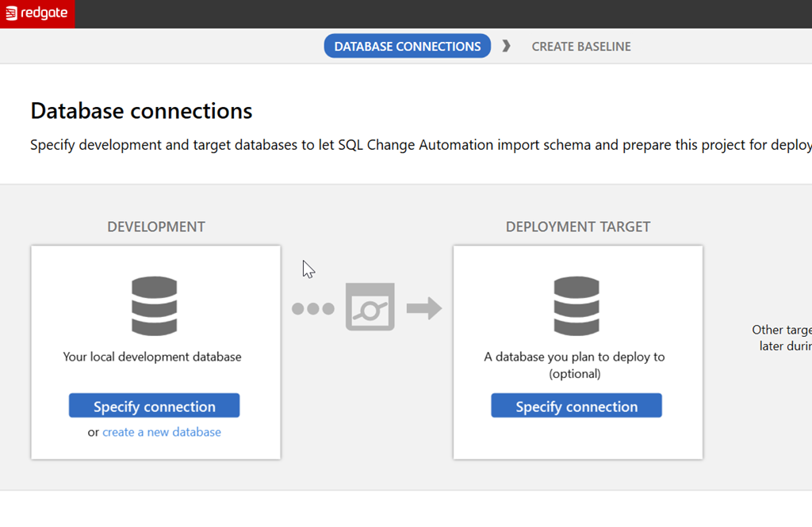Go to the Create Baseline step
This screenshot has height=527, width=812.
pyautogui.click(x=581, y=46)
